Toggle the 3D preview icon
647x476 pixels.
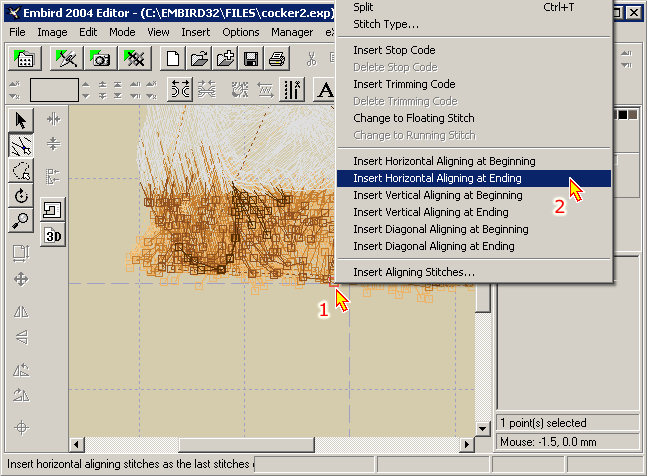53,236
